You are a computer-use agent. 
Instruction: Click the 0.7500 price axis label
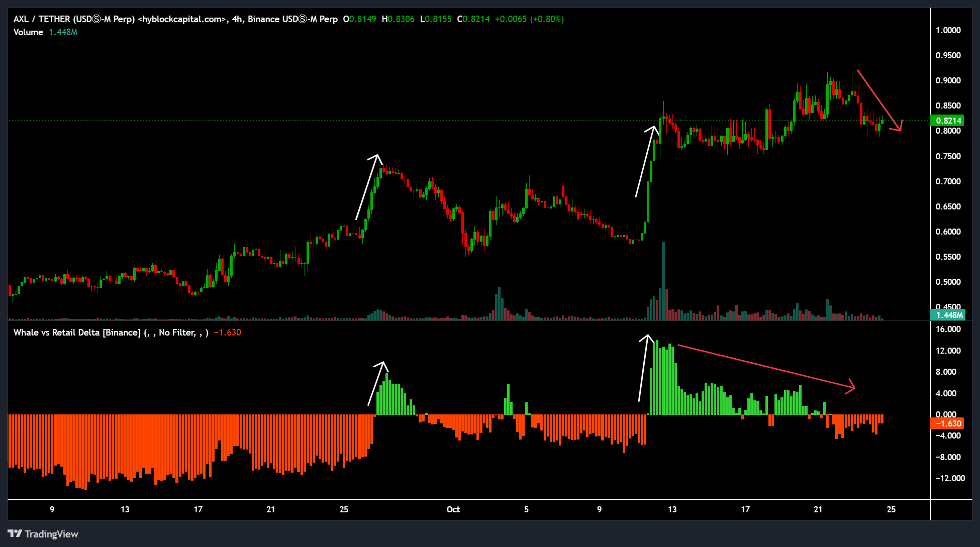click(948, 156)
